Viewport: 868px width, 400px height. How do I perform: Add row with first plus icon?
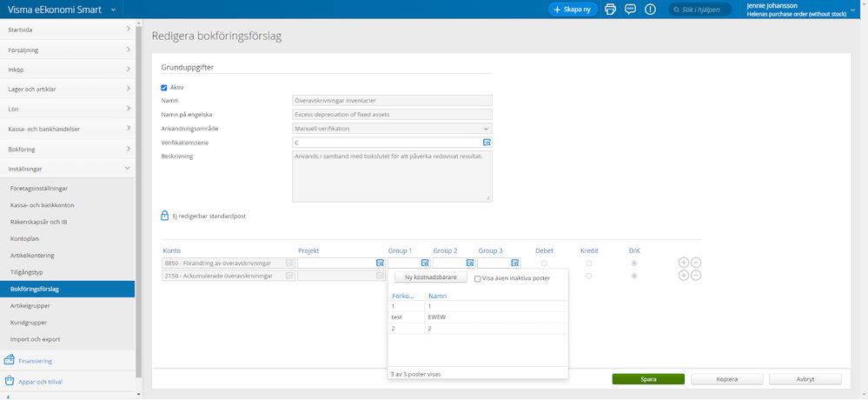683,263
